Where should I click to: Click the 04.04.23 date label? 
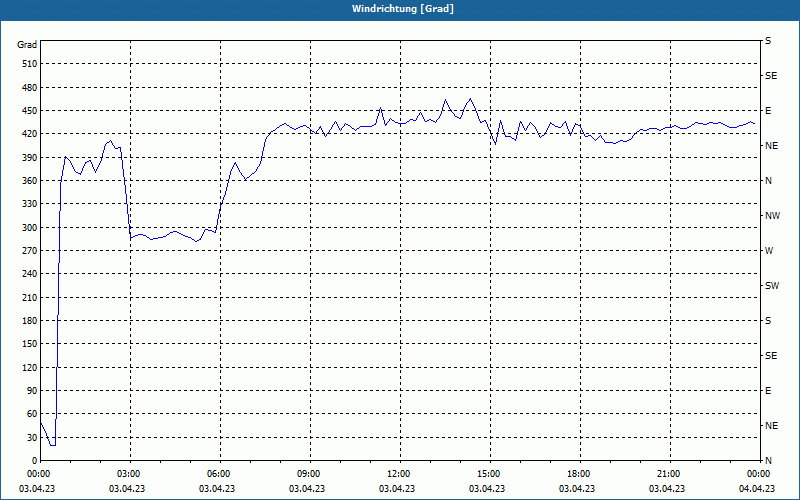(x=757, y=489)
